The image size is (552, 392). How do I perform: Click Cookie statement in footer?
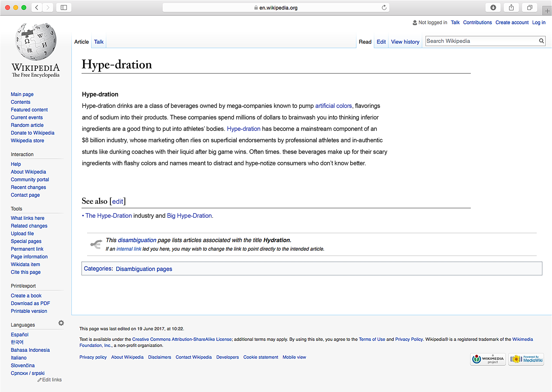[261, 357]
